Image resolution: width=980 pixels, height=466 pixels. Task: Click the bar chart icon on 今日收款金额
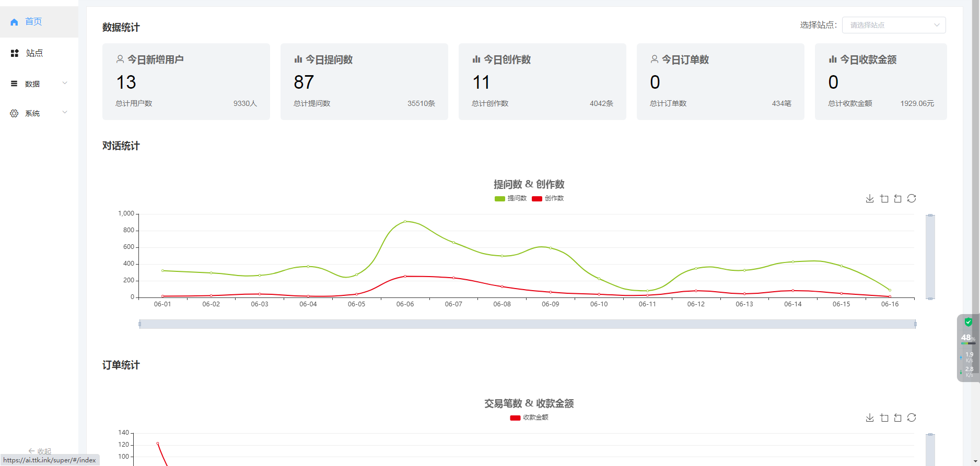click(x=833, y=59)
